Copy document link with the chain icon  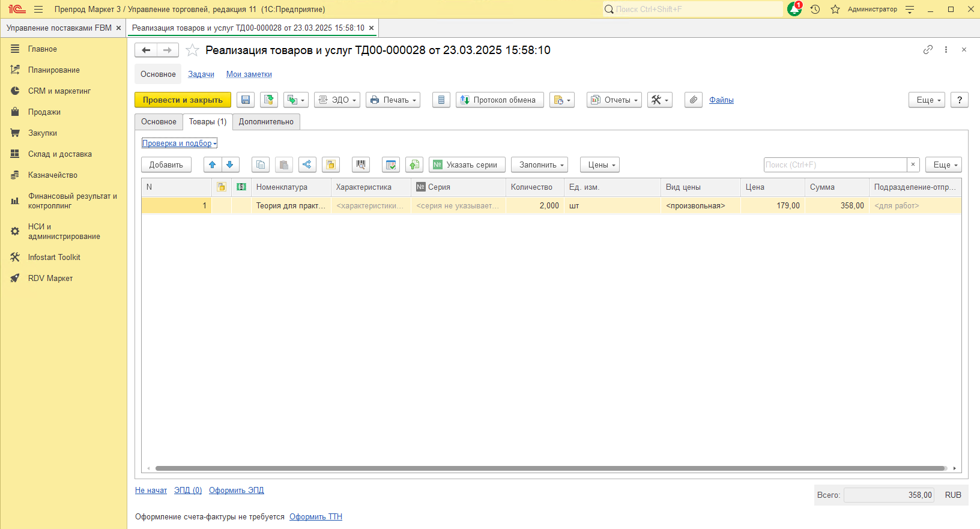click(x=928, y=50)
